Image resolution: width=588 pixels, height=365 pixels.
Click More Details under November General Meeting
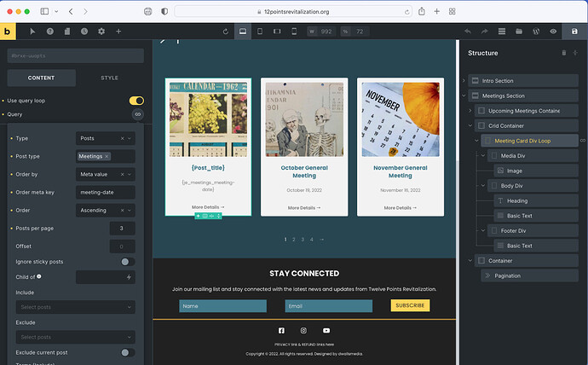401,208
